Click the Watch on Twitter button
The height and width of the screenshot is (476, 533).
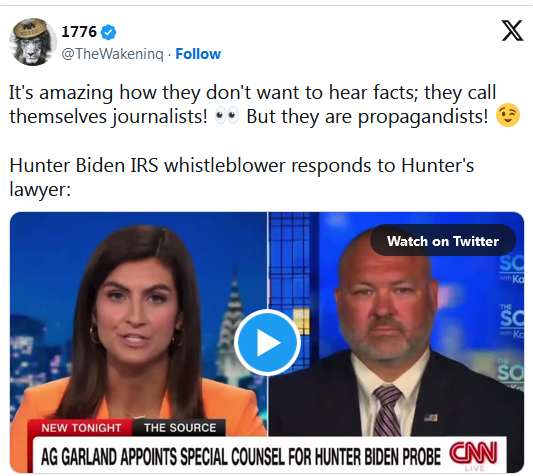(x=443, y=241)
